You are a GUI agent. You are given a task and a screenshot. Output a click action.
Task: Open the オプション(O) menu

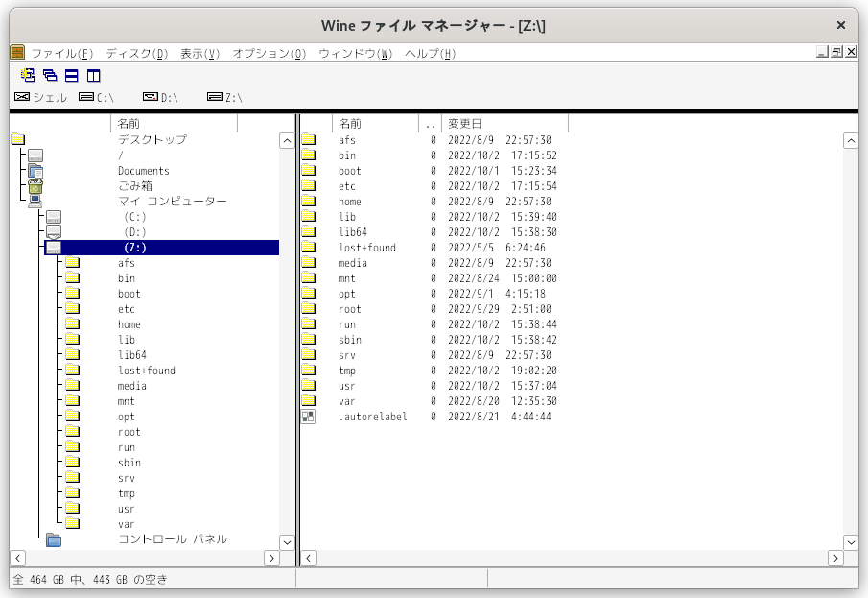pyautogui.click(x=269, y=53)
